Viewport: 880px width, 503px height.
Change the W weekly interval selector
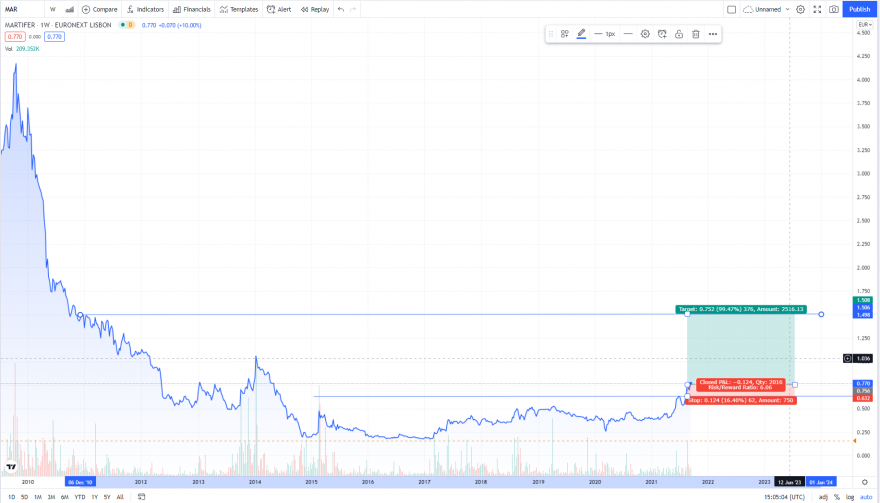click(x=53, y=9)
